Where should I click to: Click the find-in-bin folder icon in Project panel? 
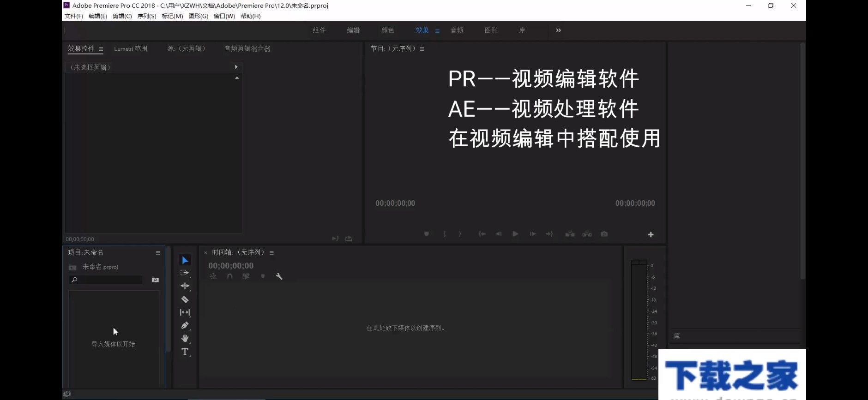click(x=155, y=280)
